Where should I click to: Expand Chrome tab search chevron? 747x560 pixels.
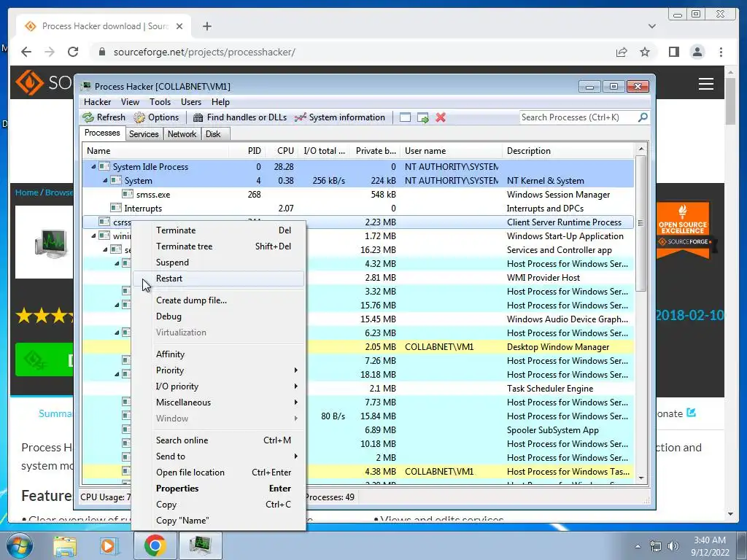(x=651, y=26)
